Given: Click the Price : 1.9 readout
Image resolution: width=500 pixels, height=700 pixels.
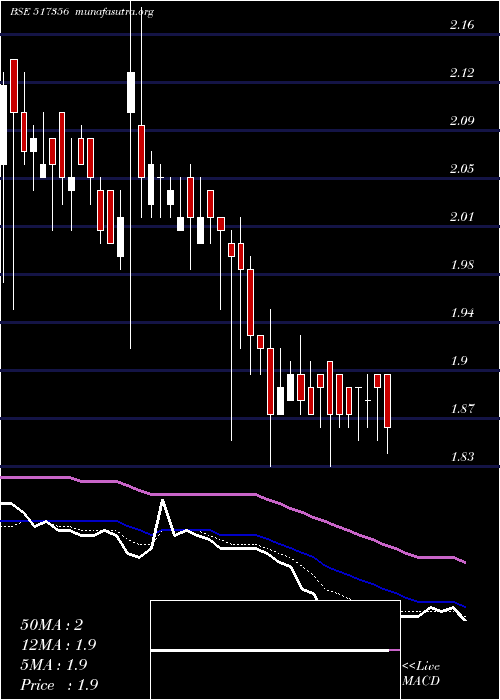Looking at the screenshot, I should pos(59,685).
